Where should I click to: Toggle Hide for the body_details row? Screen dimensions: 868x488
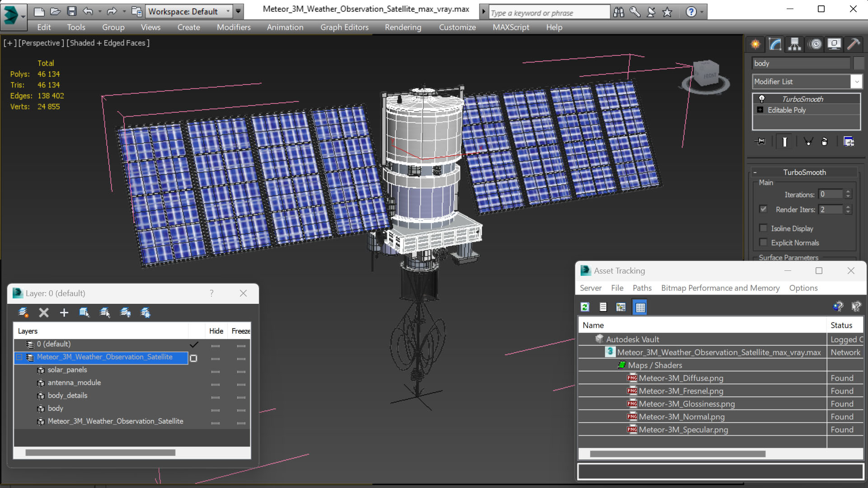[x=216, y=397]
